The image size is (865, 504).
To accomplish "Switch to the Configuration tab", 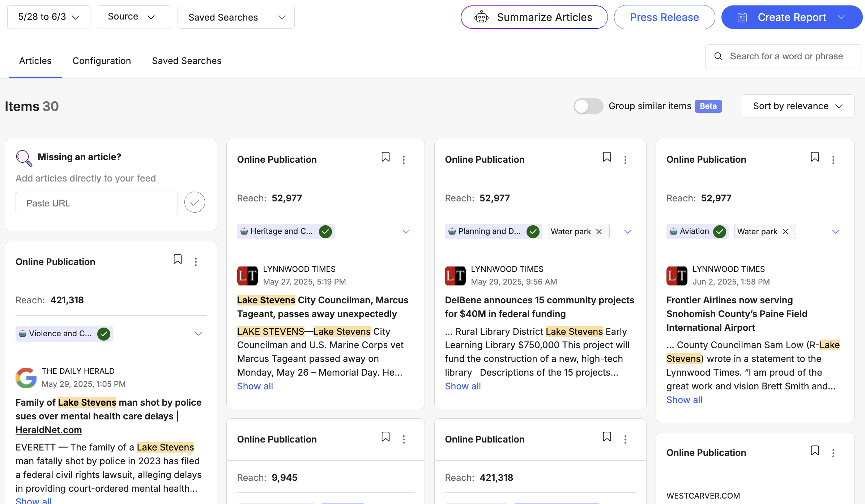I will (x=102, y=61).
